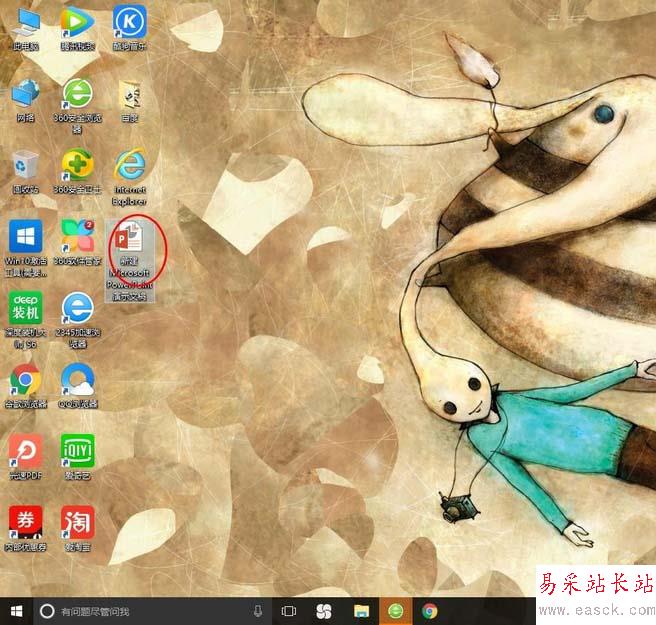The height and width of the screenshot is (625, 656).
Task: Launch Chrome from the taskbar
Action: tap(429, 611)
